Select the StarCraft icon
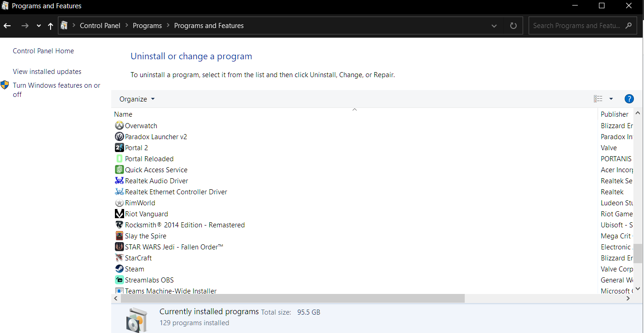Viewport: 644px width, 333px height. coord(119,258)
